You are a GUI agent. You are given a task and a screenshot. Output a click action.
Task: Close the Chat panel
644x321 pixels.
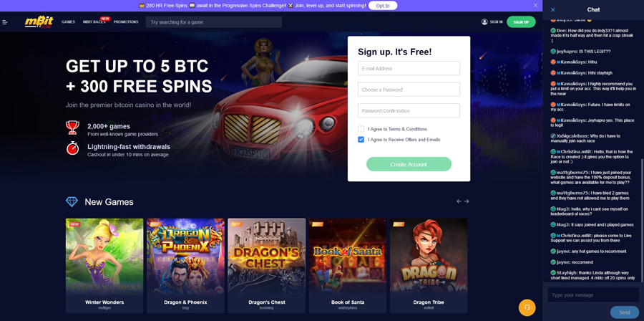[553, 10]
